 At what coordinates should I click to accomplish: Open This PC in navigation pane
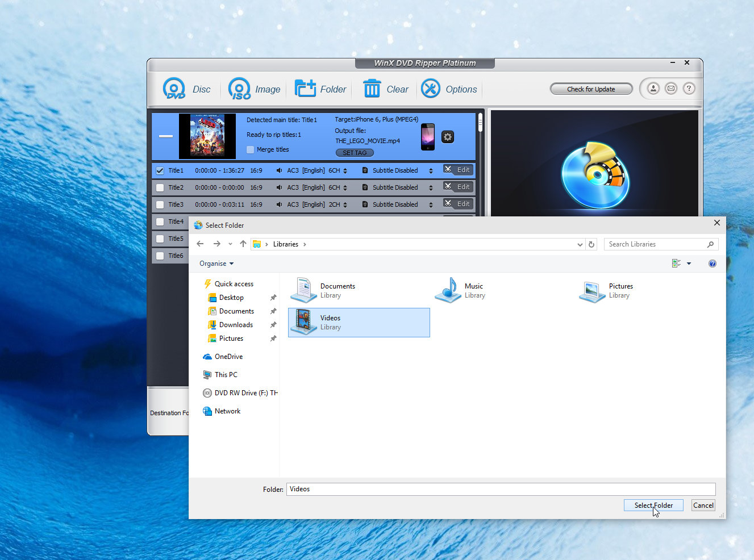[226, 375]
